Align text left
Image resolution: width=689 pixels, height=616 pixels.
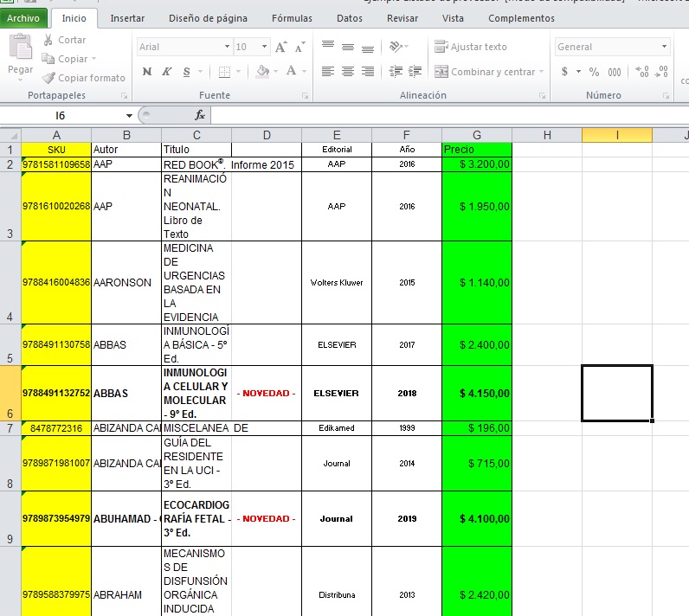point(328,72)
